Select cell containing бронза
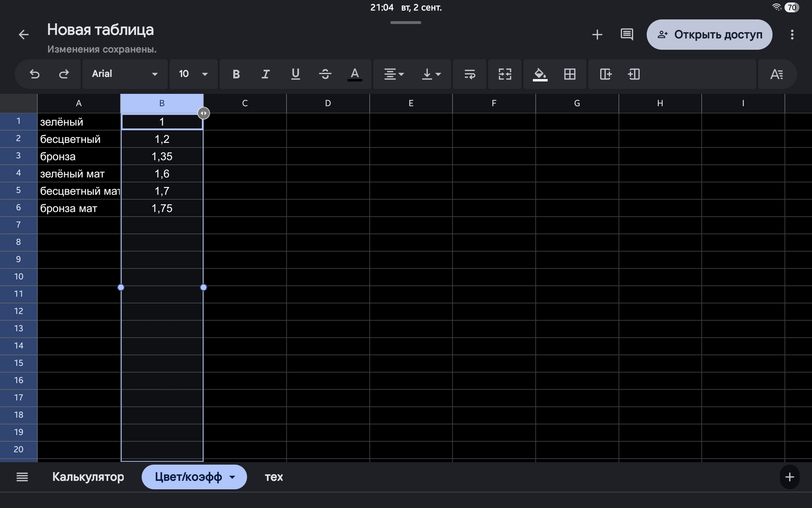This screenshot has height=508, width=812. pos(79,156)
